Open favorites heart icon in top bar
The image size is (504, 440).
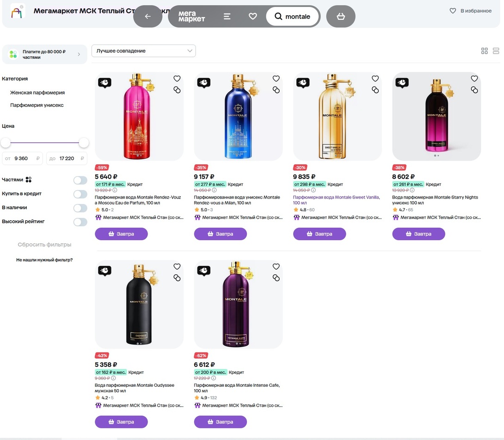252,16
